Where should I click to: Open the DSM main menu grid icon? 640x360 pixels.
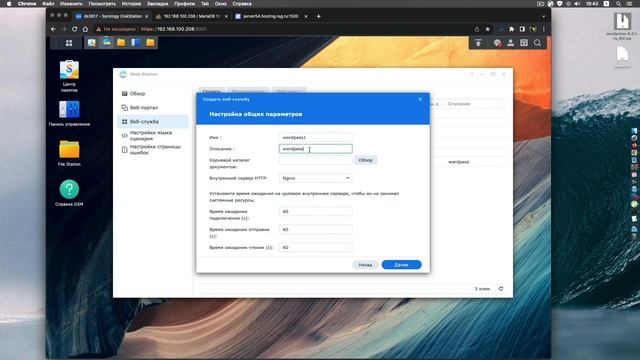tap(69, 43)
